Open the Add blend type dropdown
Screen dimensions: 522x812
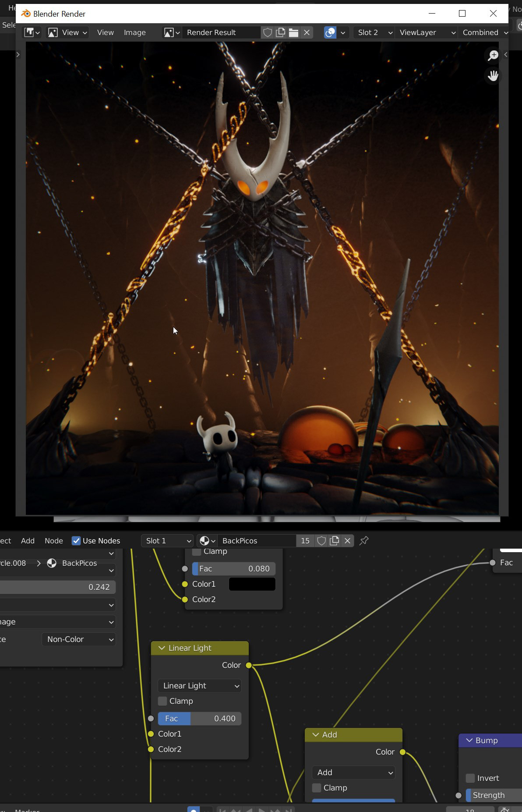click(x=353, y=773)
